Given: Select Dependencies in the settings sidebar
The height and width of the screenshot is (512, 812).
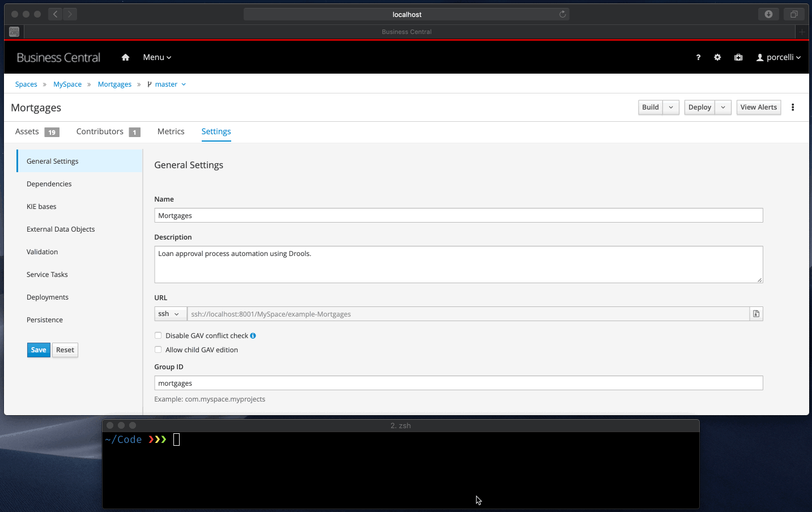Looking at the screenshot, I should (x=49, y=184).
